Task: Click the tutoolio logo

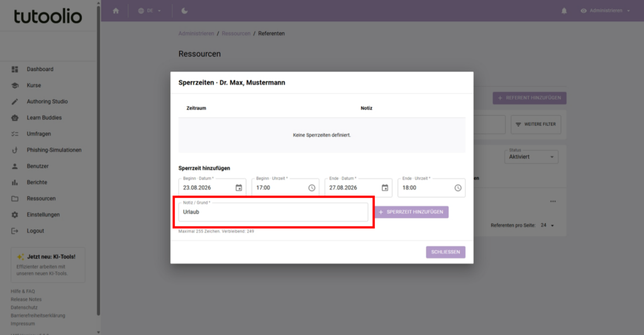Action: click(x=48, y=16)
